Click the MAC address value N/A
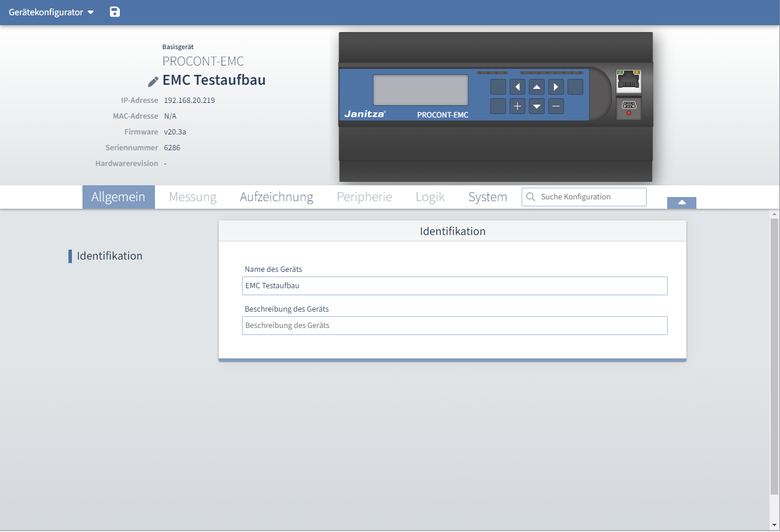 click(x=170, y=116)
